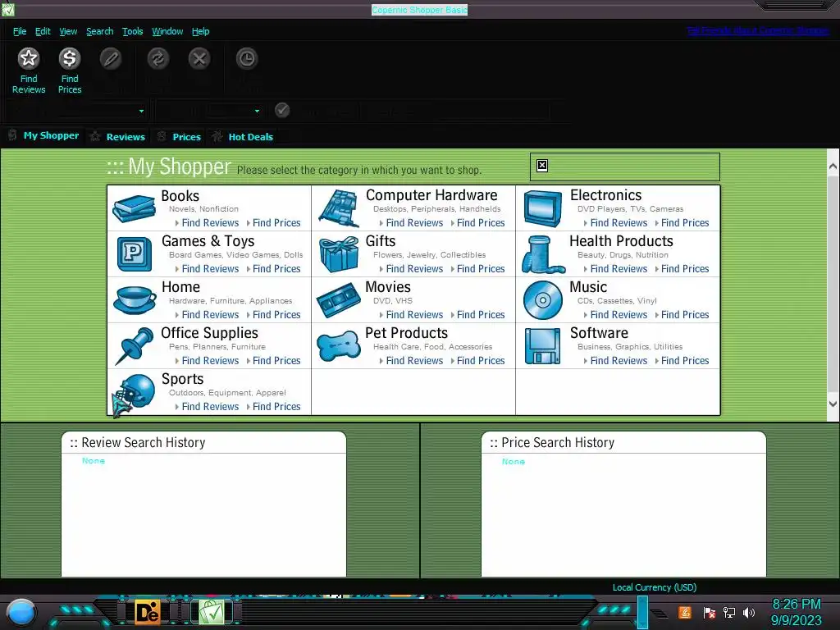Click the Find Reviews star toolbar icon
Screen dimensions: 840x630
[29, 58]
